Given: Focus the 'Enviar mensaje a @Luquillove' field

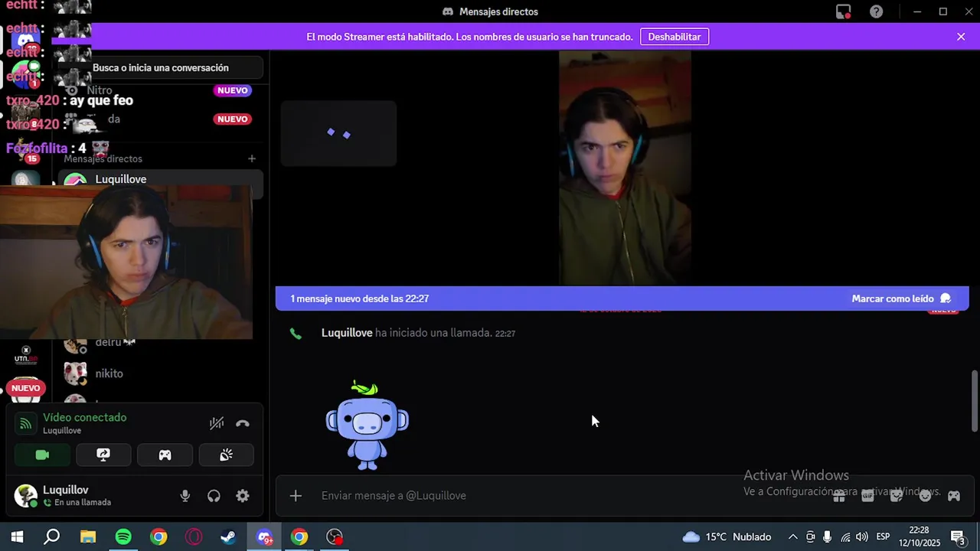Looking at the screenshot, I should pyautogui.click(x=567, y=496).
